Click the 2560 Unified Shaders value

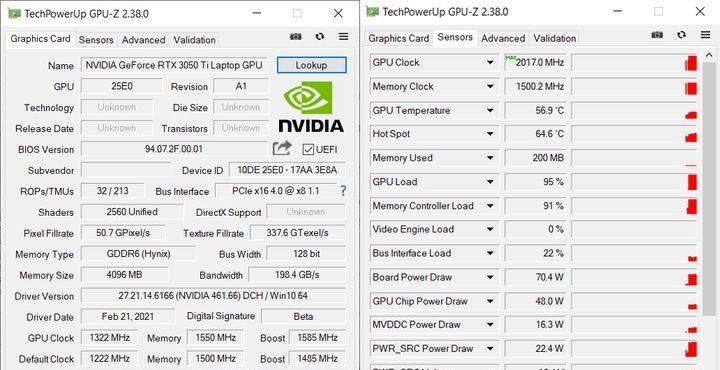(132, 212)
